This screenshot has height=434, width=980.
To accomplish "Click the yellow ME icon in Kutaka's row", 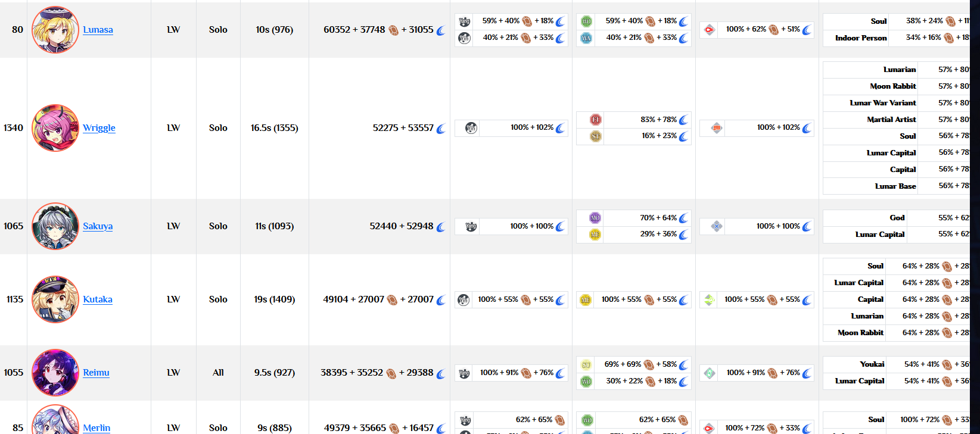I will click(x=586, y=300).
